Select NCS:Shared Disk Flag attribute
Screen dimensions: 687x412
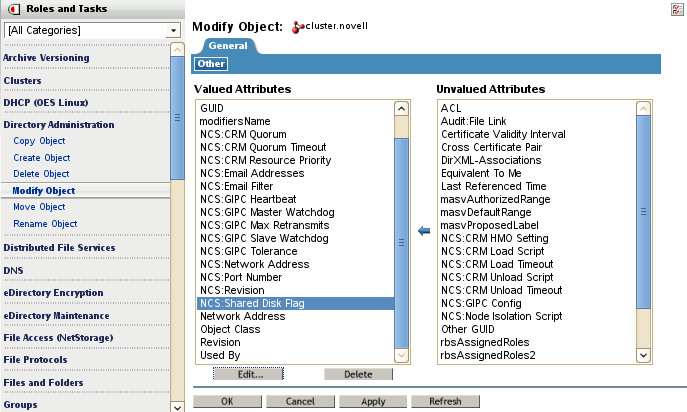[x=295, y=303]
